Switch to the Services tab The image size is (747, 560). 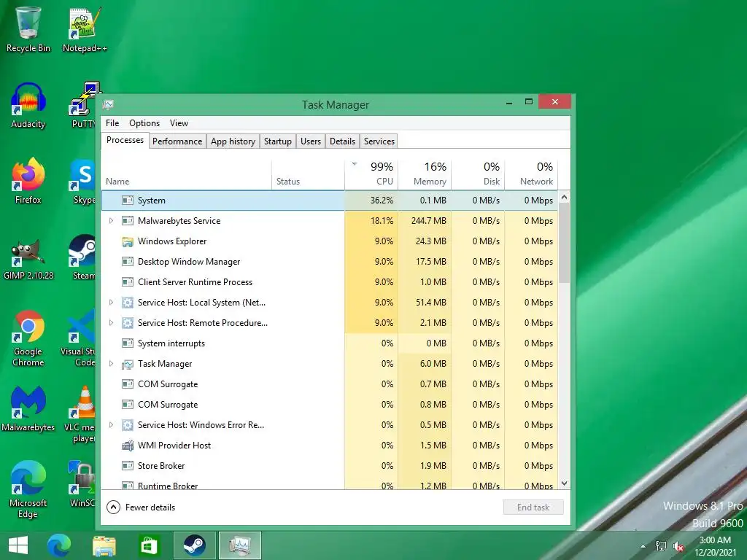(x=379, y=141)
